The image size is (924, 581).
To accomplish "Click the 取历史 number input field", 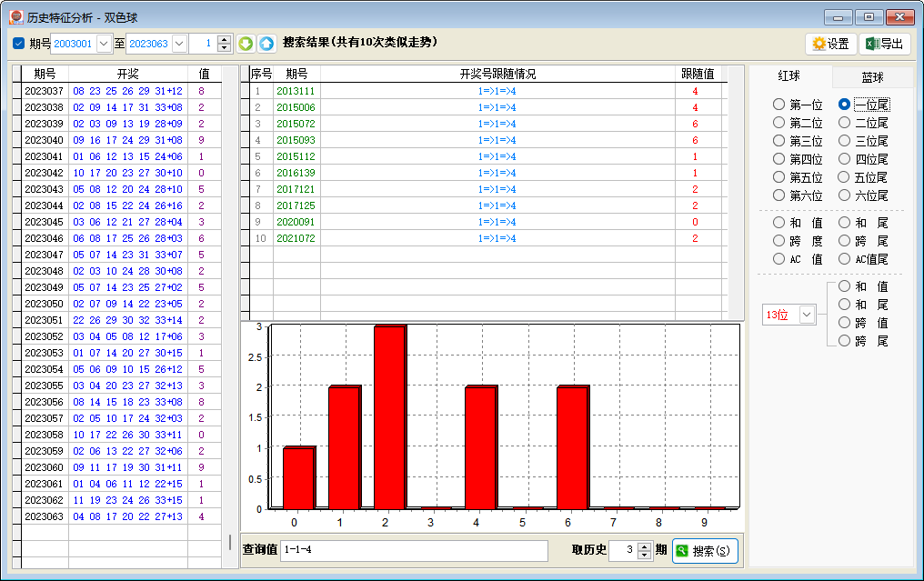I will [623, 550].
